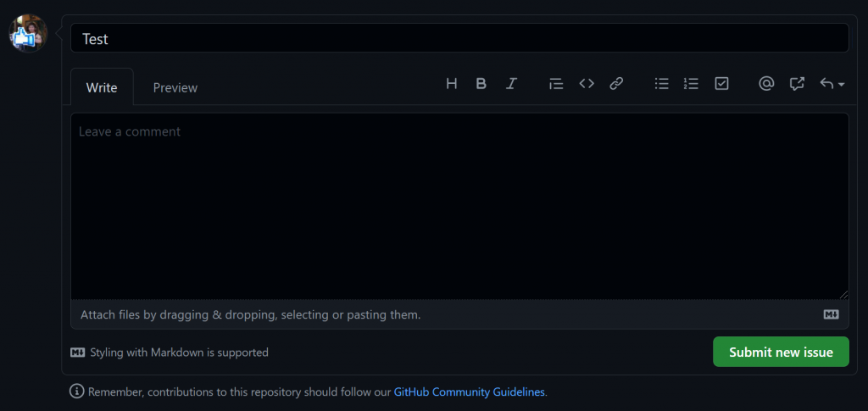Select the Write tab
868x411 pixels.
pyautogui.click(x=102, y=87)
